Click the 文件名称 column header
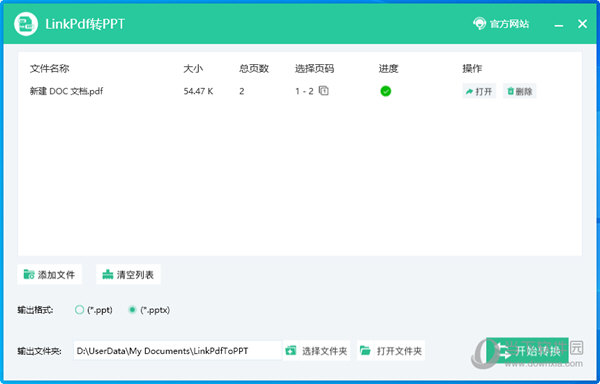 coord(50,68)
